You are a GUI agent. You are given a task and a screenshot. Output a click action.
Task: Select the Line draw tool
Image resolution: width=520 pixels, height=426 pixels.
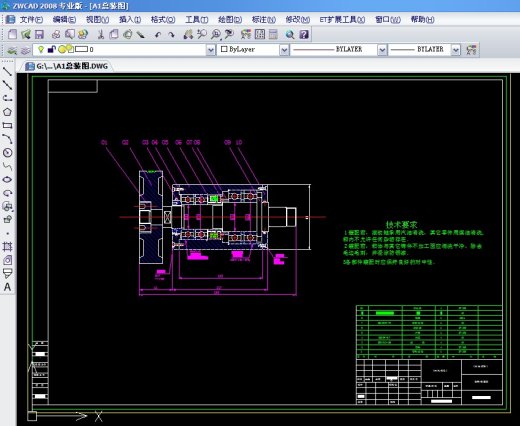pos(7,71)
